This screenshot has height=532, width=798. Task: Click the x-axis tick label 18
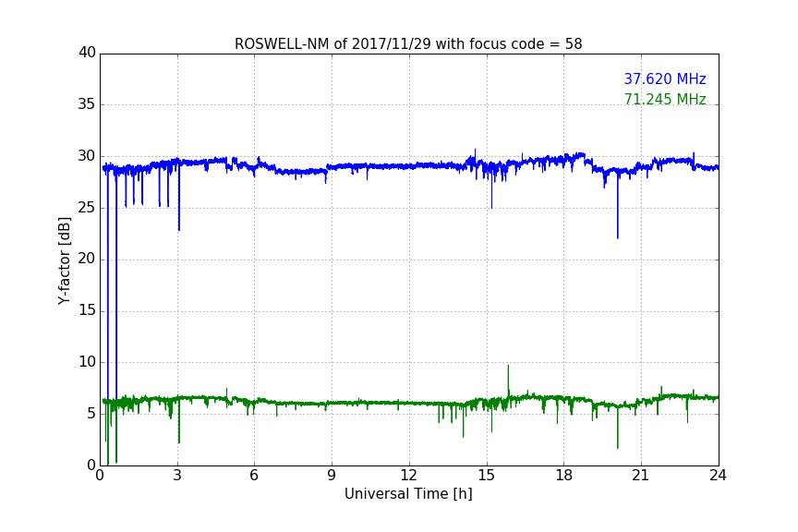pos(564,476)
